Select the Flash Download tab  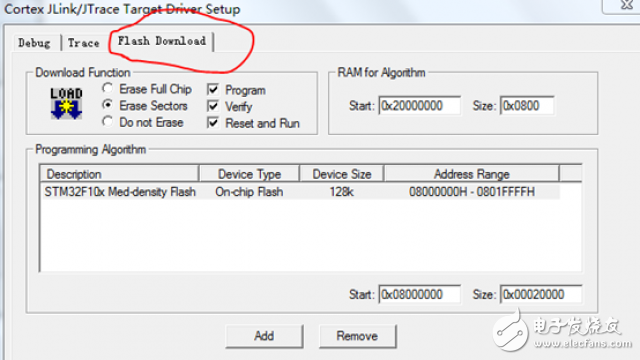(162, 41)
